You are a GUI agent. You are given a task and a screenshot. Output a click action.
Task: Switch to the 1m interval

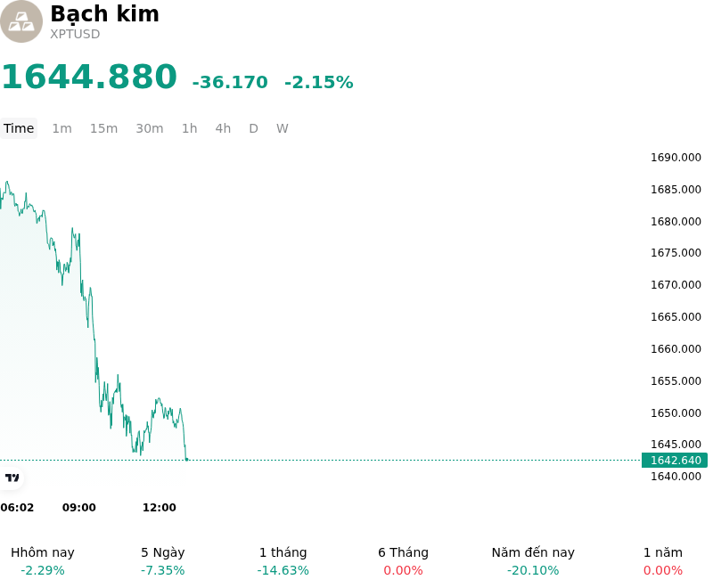[x=61, y=128]
